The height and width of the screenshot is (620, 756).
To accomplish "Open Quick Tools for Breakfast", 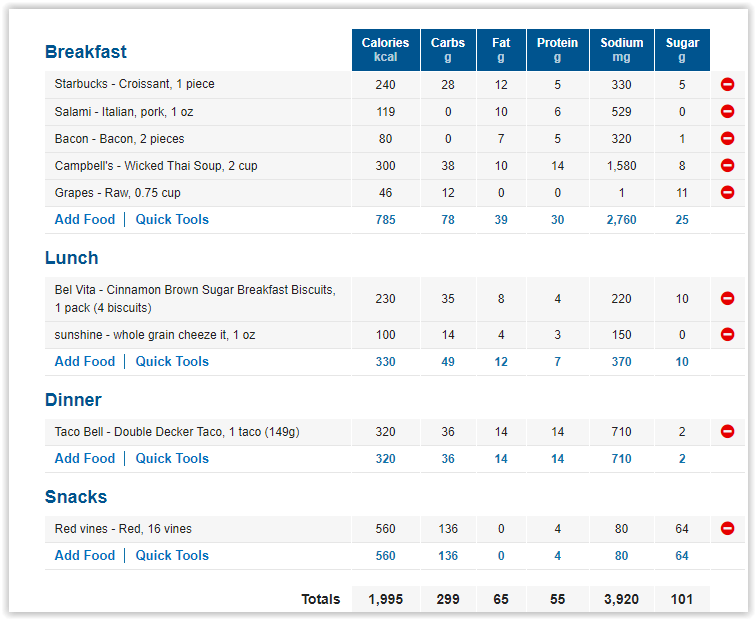I will pos(172,219).
